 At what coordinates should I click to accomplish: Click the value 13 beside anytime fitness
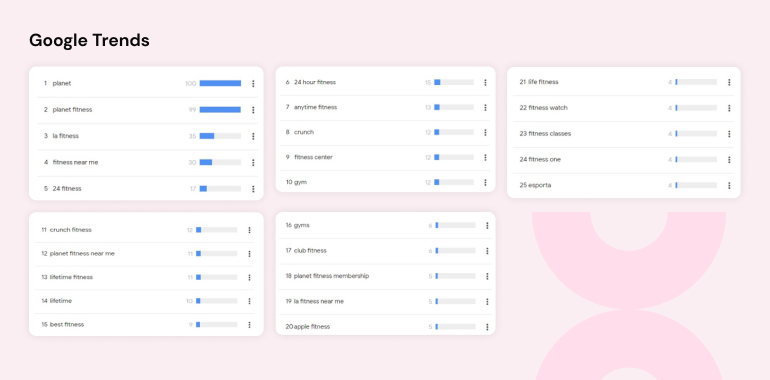click(x=428, y=108)
